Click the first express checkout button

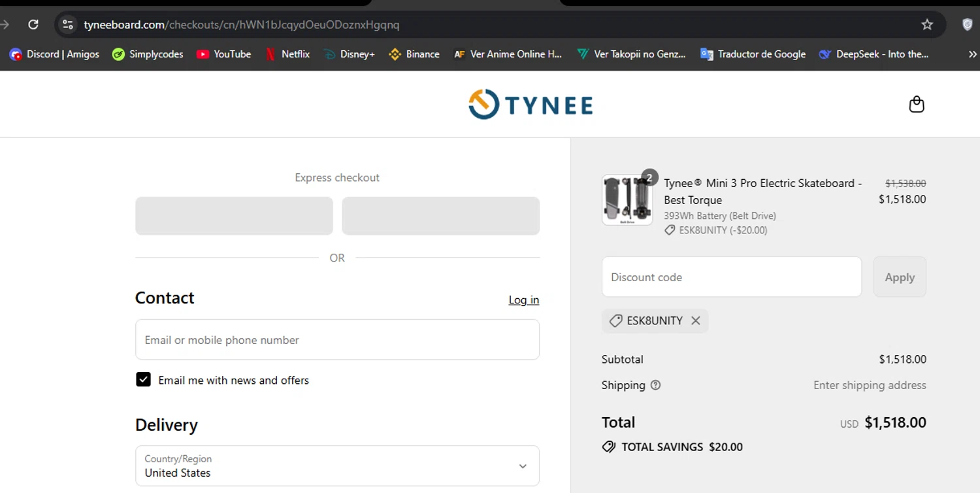click(x=234, y=216)
